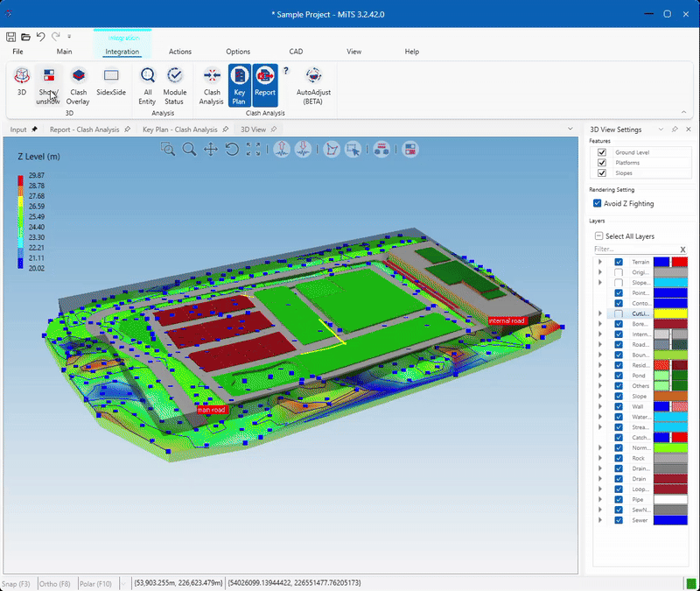Enable the CutLi... layer checkbox
This screenshot has height=591, width=700.
pos(619,313)
